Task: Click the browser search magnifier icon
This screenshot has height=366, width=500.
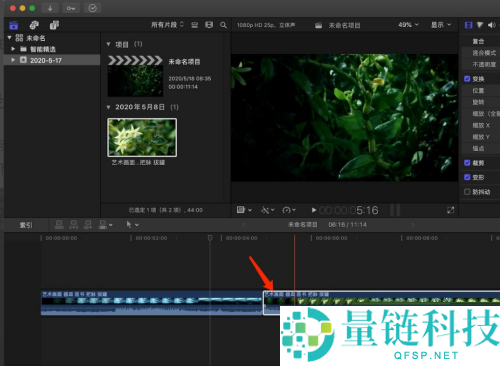Action: click(223, 25)
